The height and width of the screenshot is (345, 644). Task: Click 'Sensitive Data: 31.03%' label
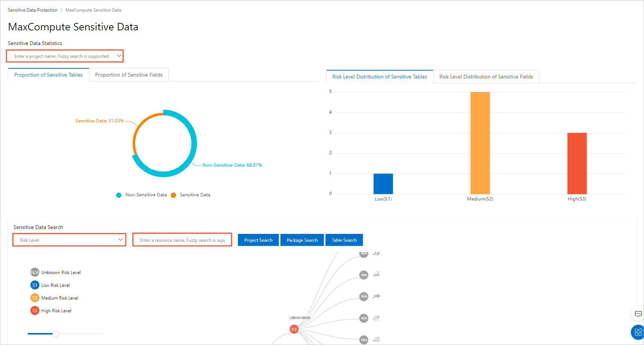click(99, 121)
